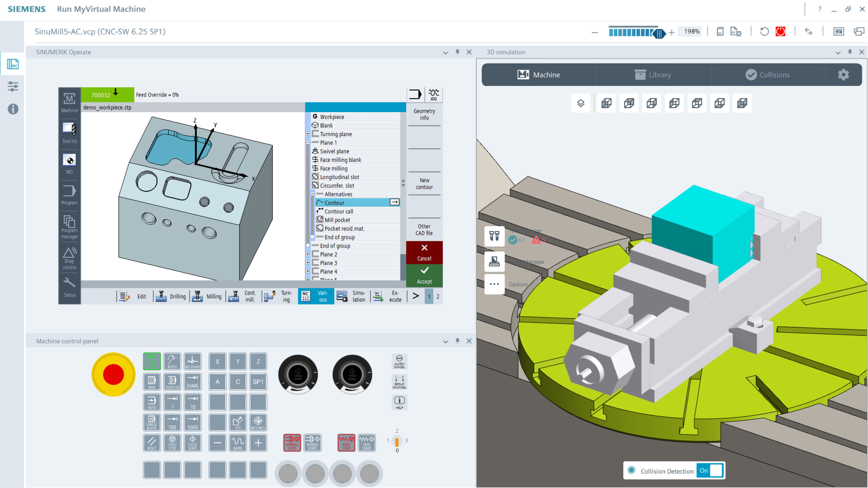Viewport: 868px width, 488px height.
Task: Select MDA mode key
Action: click(x=152, y=382)
